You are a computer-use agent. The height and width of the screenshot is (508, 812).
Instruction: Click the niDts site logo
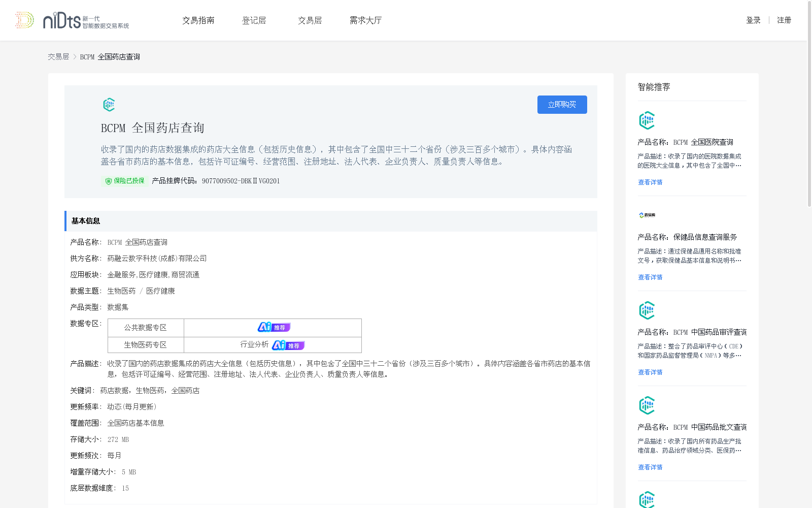coord(72,20)
